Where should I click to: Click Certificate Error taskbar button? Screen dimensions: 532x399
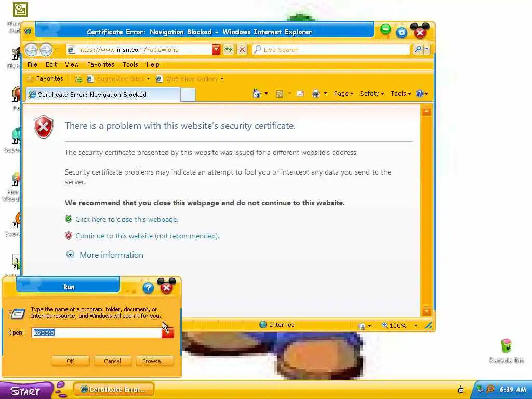(114, 390)
